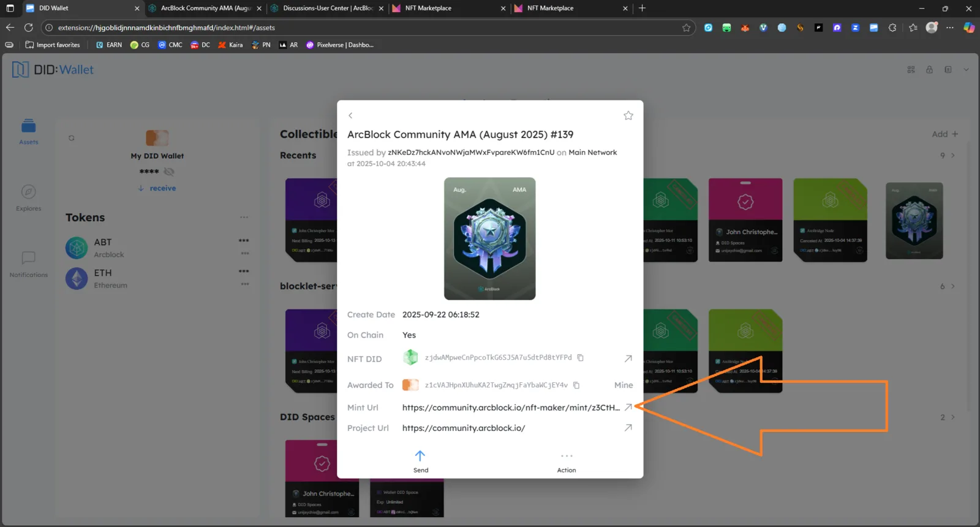This screenshot has height=527, width=980.
Task: Open browser Settings and more menu
Action: click(x=950, y=28)
